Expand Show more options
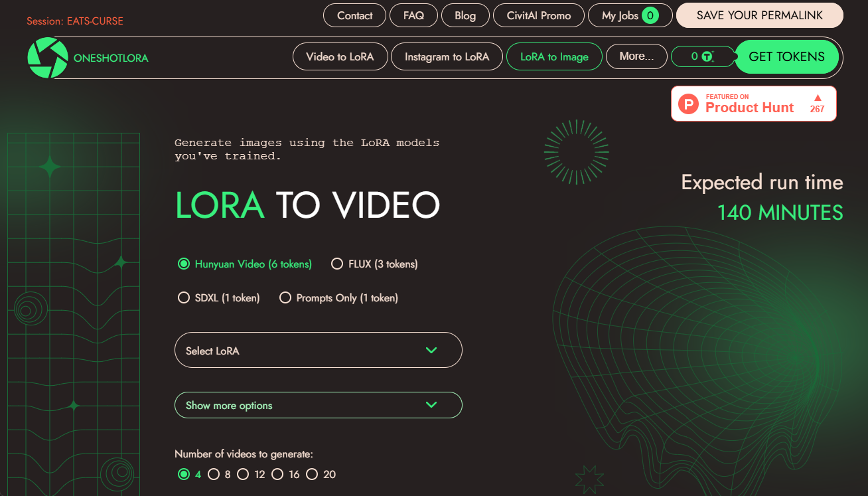The image size is (868, 496). [319, 405]
